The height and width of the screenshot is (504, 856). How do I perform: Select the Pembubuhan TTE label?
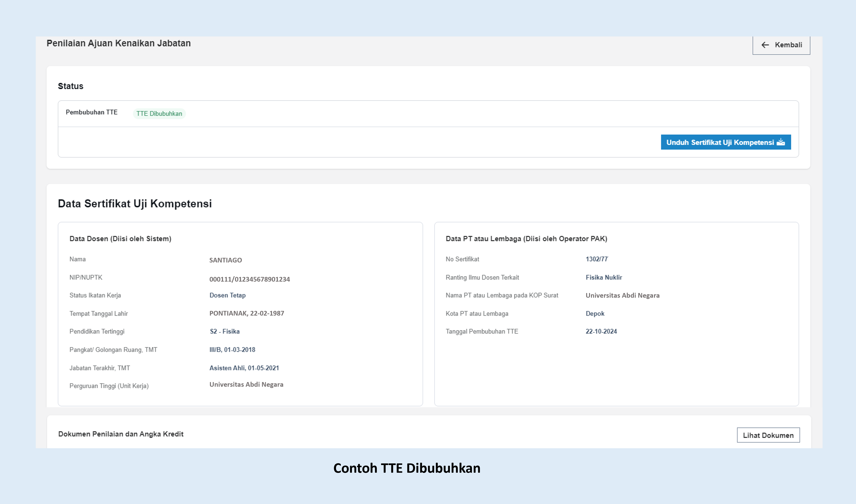tap(92, 112)
